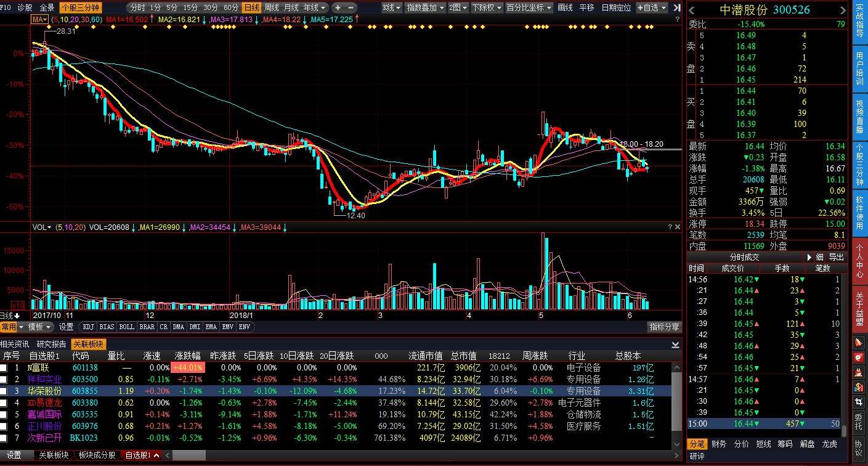This screenshot has height=466, width=868.
Task: Open the VOL indicator dropdown
Action: pyautogui.click(x=42, y=227)
